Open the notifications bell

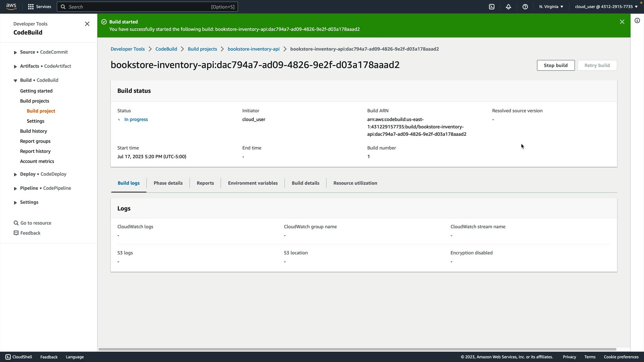(x=508, y=7)
